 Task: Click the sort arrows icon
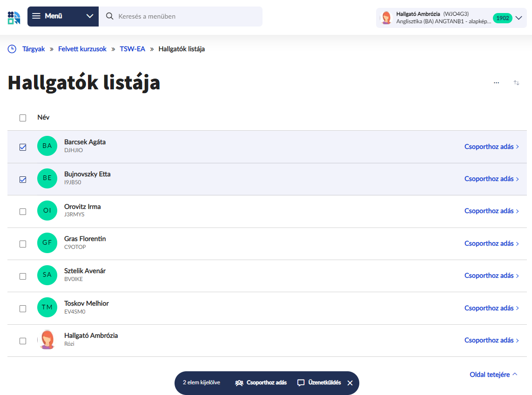[x=516, y=83]
